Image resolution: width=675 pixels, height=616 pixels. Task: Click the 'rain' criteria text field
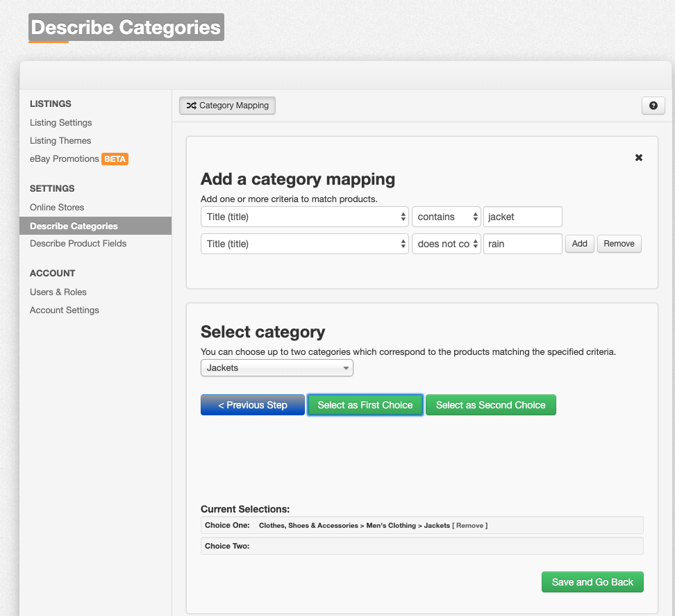pos(523,244)
